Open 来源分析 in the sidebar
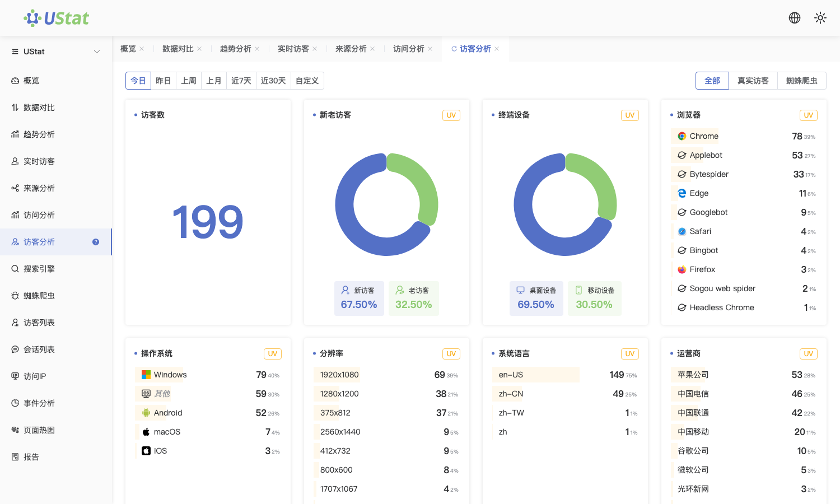The image size is (840, 504). pos(56,188)
